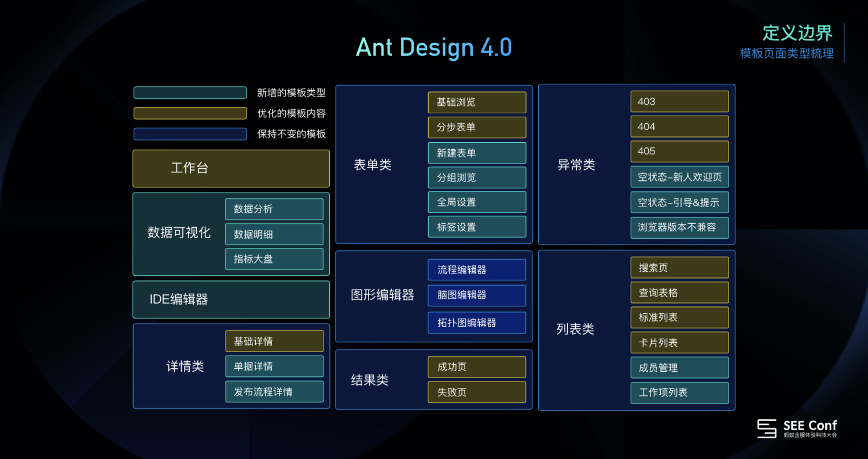Open the IDE编辑器 template block
The width and height of the screenshot is (868, 459).
click(x=231, y=299)
